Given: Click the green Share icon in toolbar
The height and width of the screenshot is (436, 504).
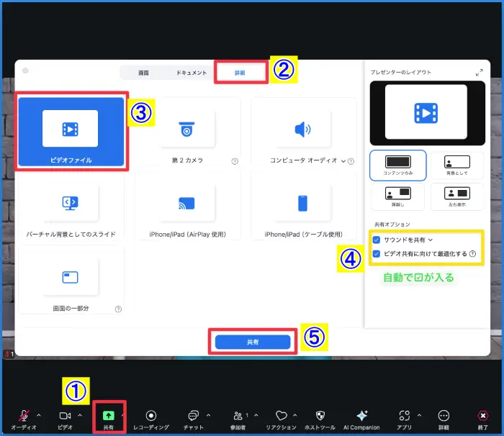Looking at the screenshot, I should coord(109,415).
